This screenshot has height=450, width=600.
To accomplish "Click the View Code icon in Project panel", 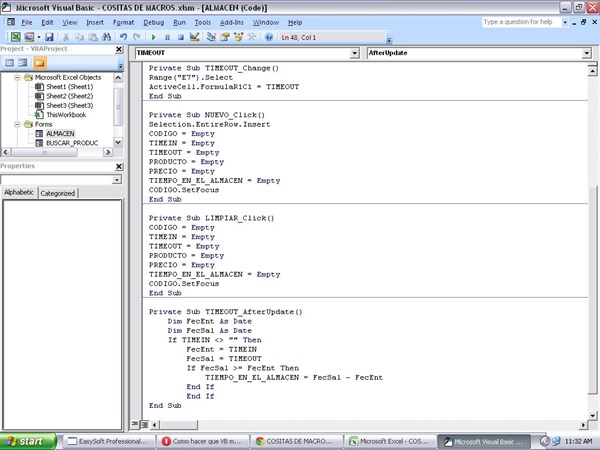I will pos(10,63).
